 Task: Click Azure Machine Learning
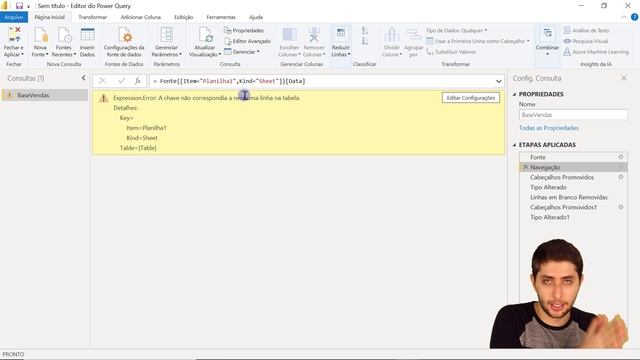(596, 52)
